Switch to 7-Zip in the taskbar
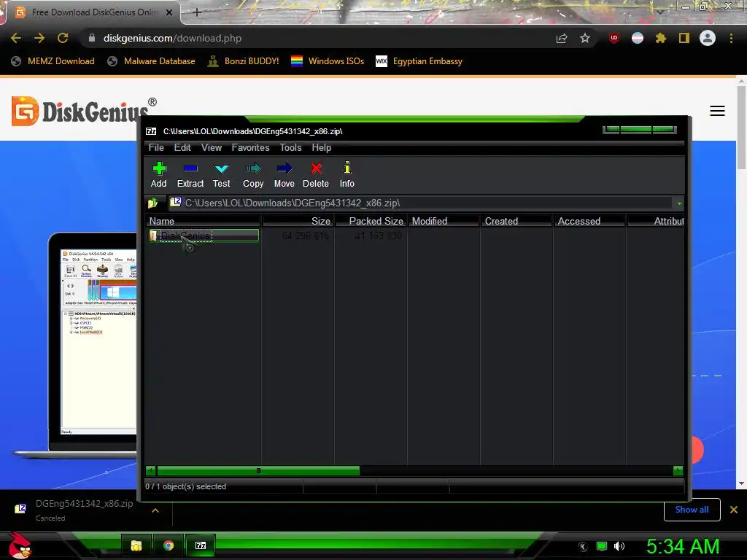This screenshot has height=560, width=747. pos(201,545)
